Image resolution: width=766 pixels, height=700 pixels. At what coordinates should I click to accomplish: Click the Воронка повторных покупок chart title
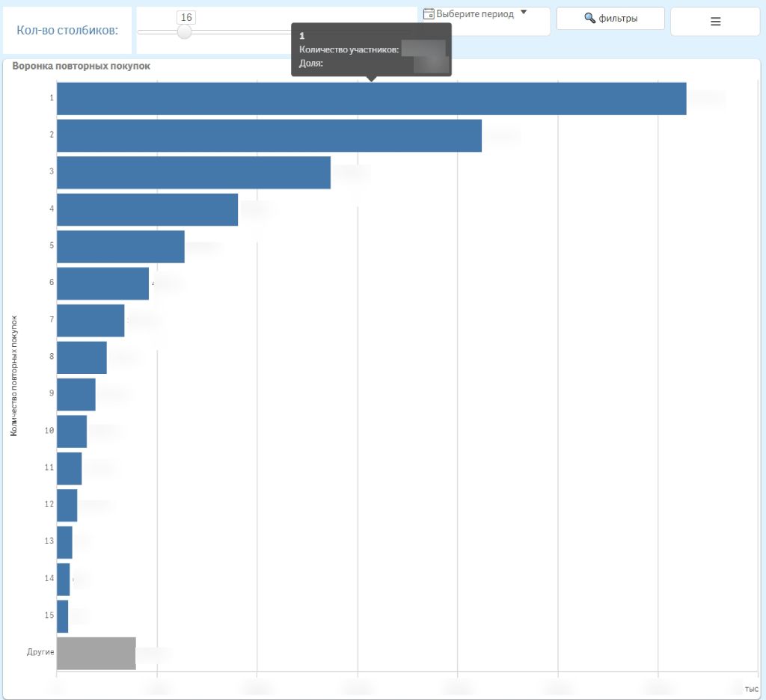coord(82,66)
